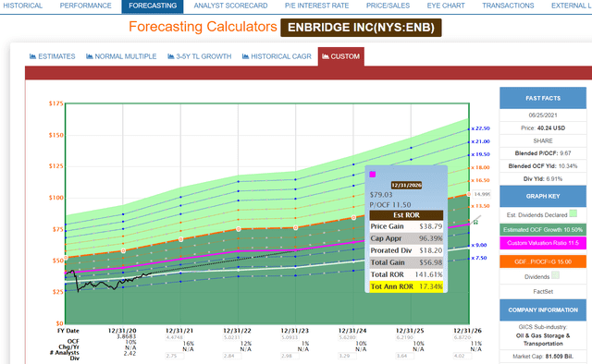Open the partially visible EXTERNAL tab
This screenshot has height=364, width=592.
point(572,6)
